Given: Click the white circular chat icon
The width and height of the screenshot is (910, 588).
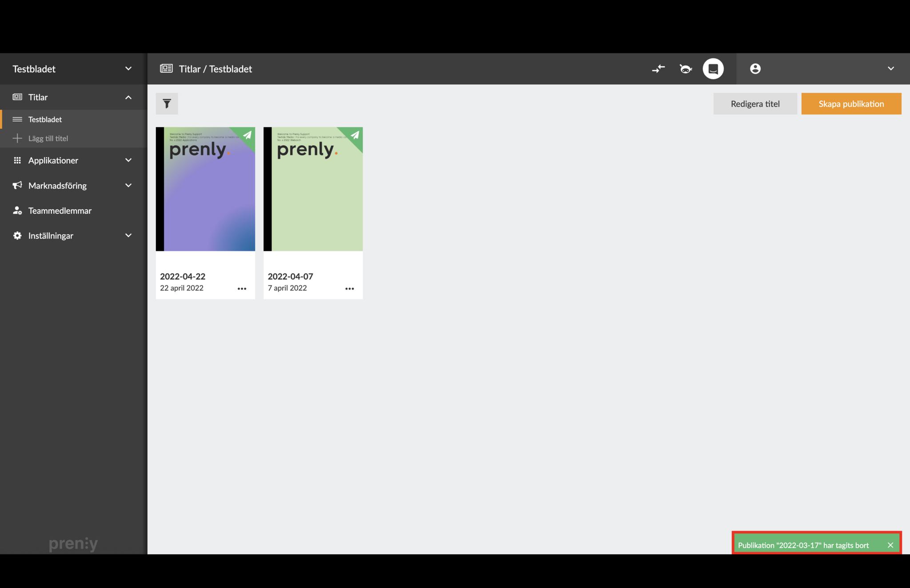Looking at the screenshot, I should click(x=713, y=69).
